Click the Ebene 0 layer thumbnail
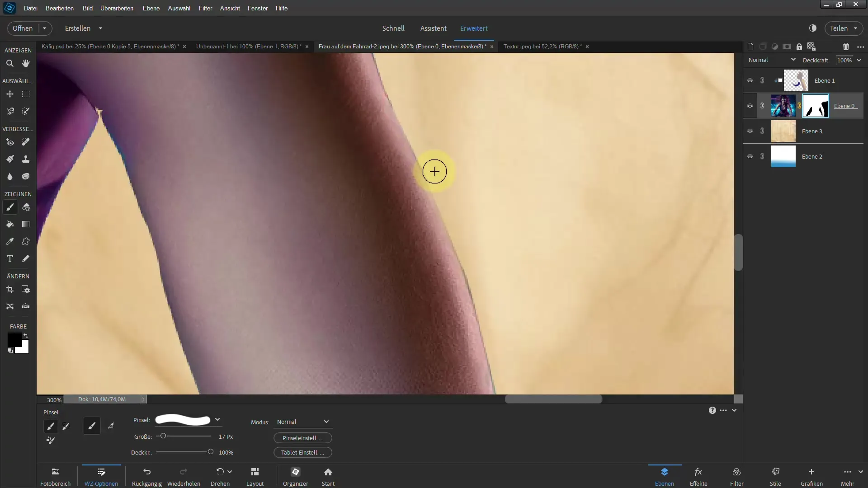 coord(783,106)
